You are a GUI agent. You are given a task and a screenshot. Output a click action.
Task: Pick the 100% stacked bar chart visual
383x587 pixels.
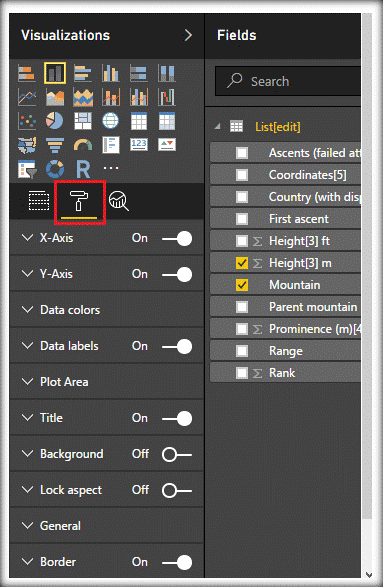pos(139,73)
